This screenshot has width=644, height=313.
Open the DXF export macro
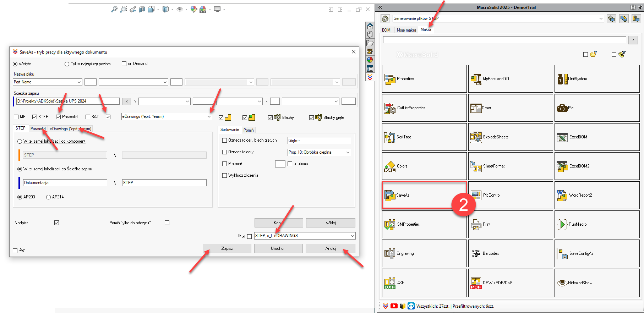coord(424,283)
